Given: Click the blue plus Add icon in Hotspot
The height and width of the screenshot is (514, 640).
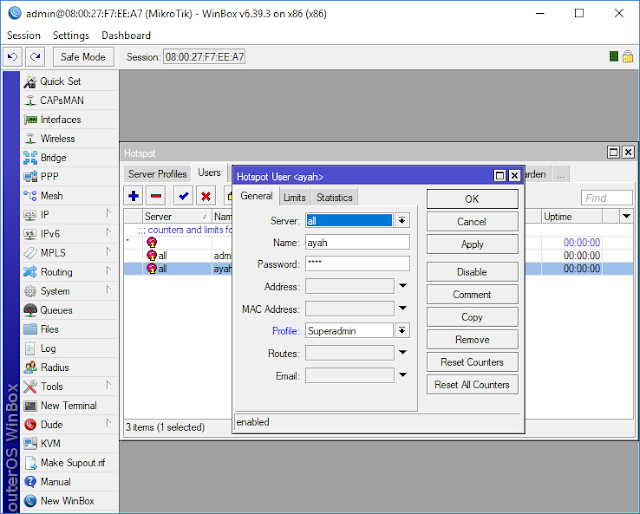Looking at the screenshot, I should pos(133,196).
